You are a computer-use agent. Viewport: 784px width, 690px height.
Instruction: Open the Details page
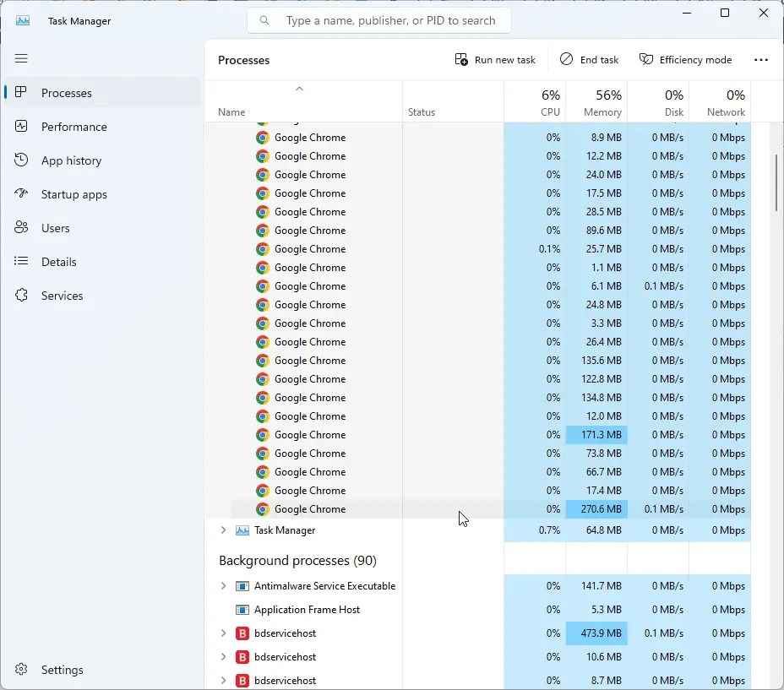coord(102,262)
